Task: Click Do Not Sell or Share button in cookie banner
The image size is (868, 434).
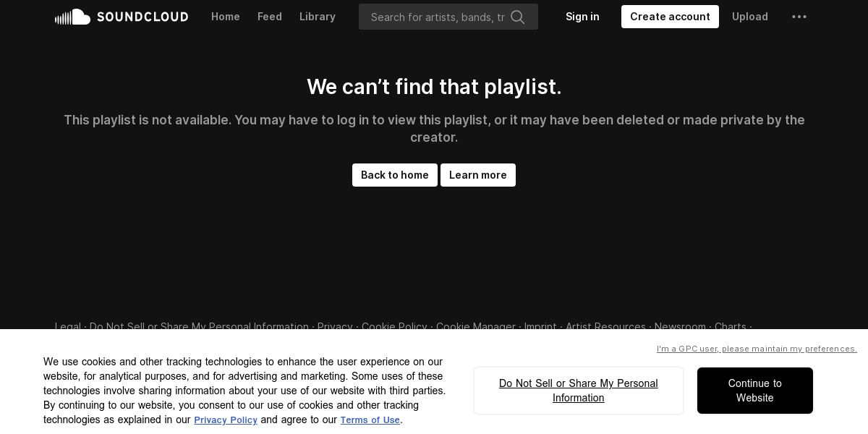Action: point(579,391)
